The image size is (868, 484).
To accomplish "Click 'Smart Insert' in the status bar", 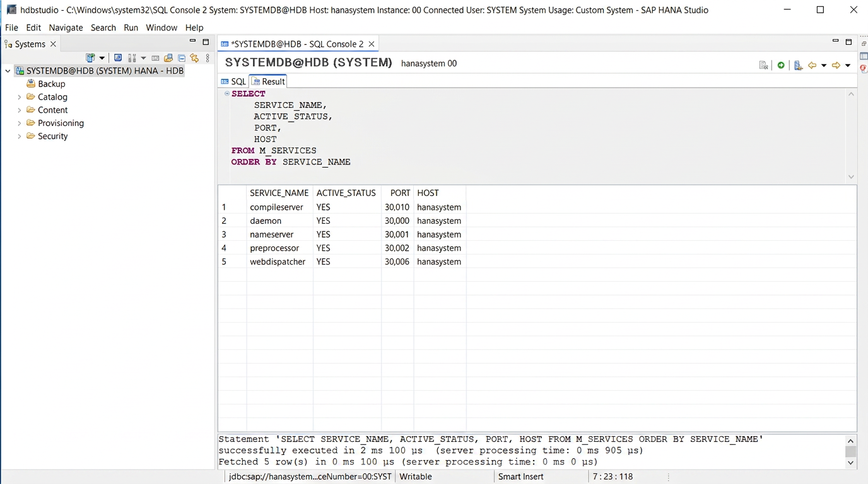I will [521, 476].
